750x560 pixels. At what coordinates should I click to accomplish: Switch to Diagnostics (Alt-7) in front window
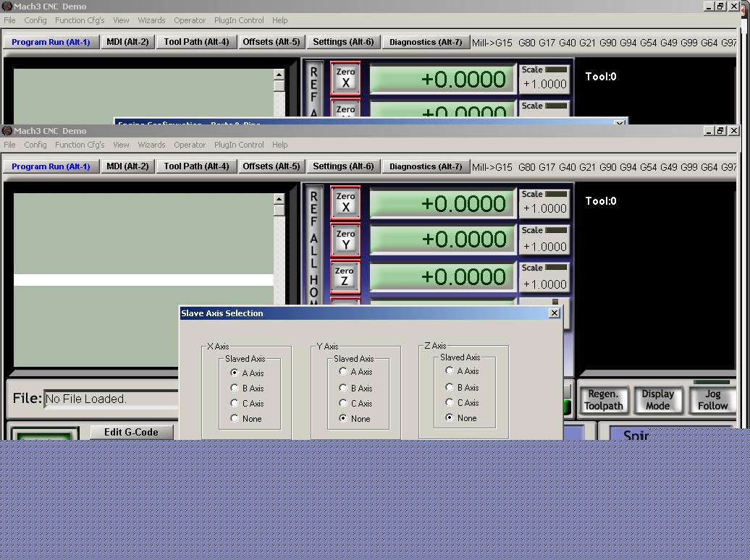[426, 166]
